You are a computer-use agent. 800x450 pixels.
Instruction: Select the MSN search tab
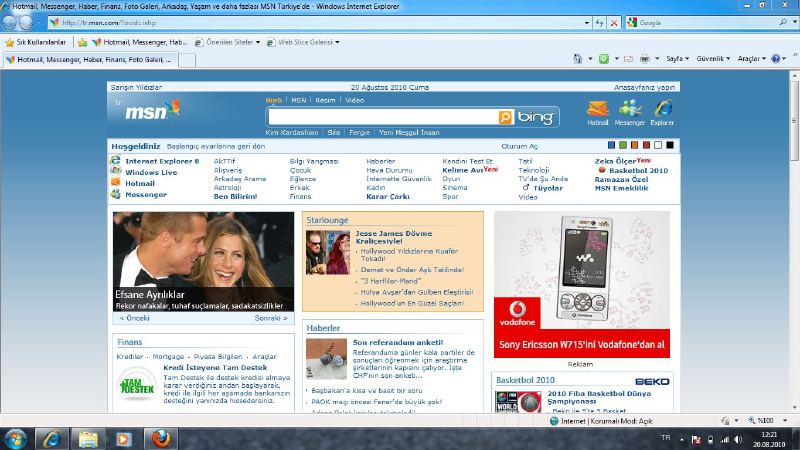[x=298, y=101]
